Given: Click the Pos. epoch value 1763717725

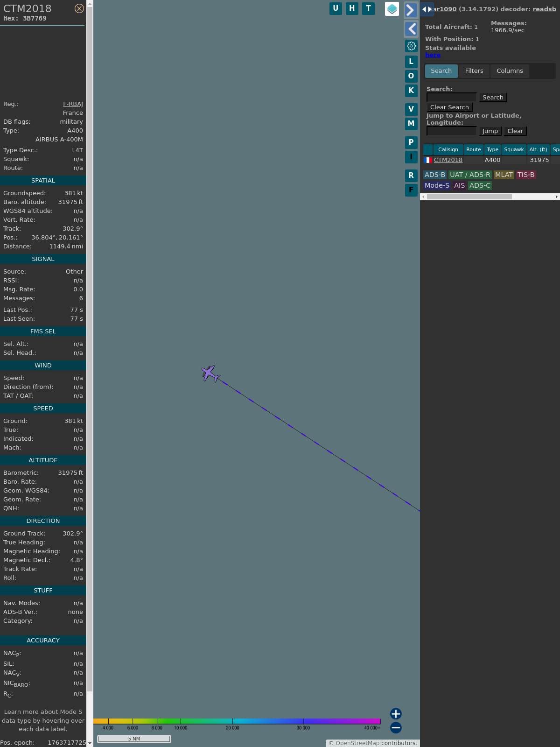Looking at the screenshot, I should tap(67, 742).
